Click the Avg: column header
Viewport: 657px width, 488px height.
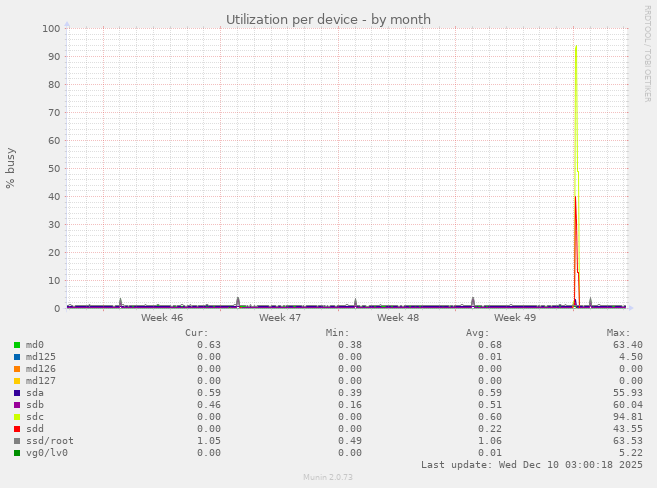tap(478, 333)
